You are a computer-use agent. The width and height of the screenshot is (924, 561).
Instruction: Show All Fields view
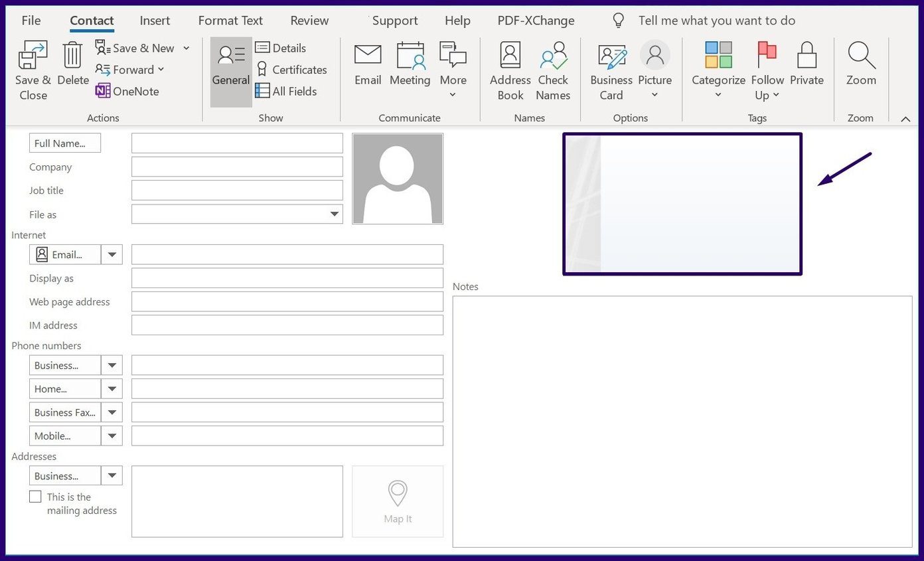pos(286,91)
